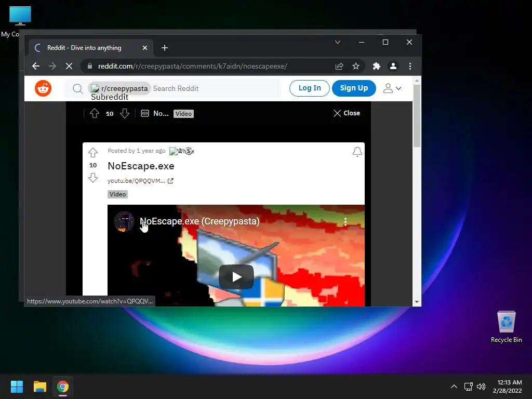Downvote using the top bar arrow
The width and height of the screenshot is (532, 399).
click(x=125, y=113)
